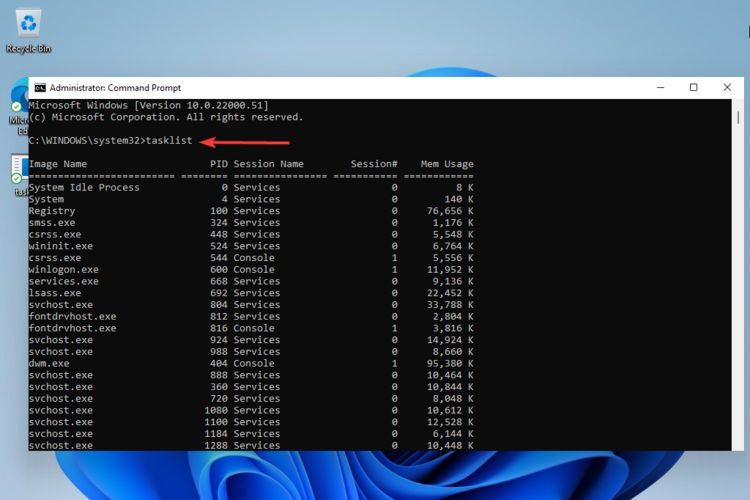The height and width of the screenshot is (500, 750).
Task: Click 'Console' session name for winlogon.exe
Action: coord(254,270)
